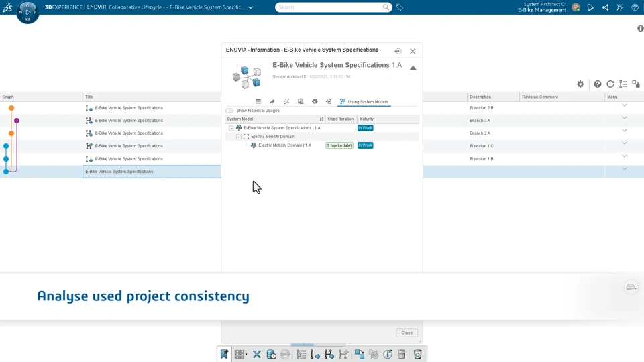Click the New Branch tool
The image size is (644, 362).
[329, 354]
